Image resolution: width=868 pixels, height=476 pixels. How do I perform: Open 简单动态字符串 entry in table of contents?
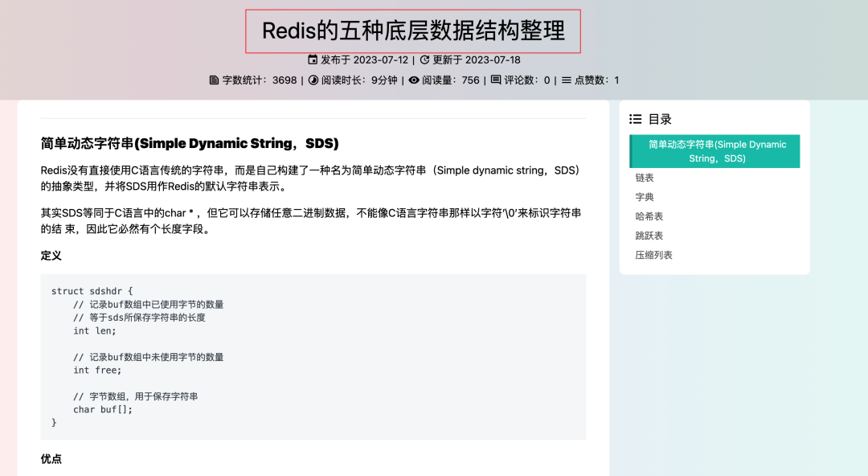coord(714,151)
